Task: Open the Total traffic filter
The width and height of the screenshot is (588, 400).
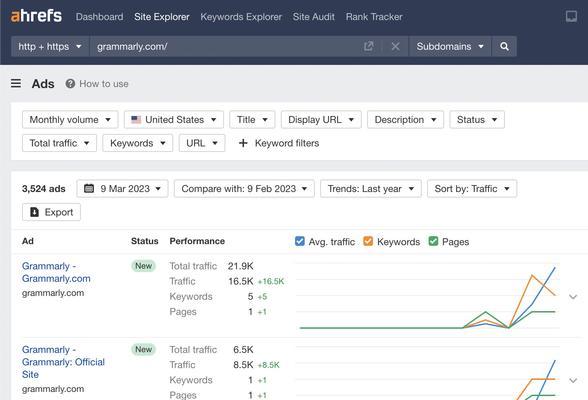Action: pyautogui.click(x=59, y=143)
